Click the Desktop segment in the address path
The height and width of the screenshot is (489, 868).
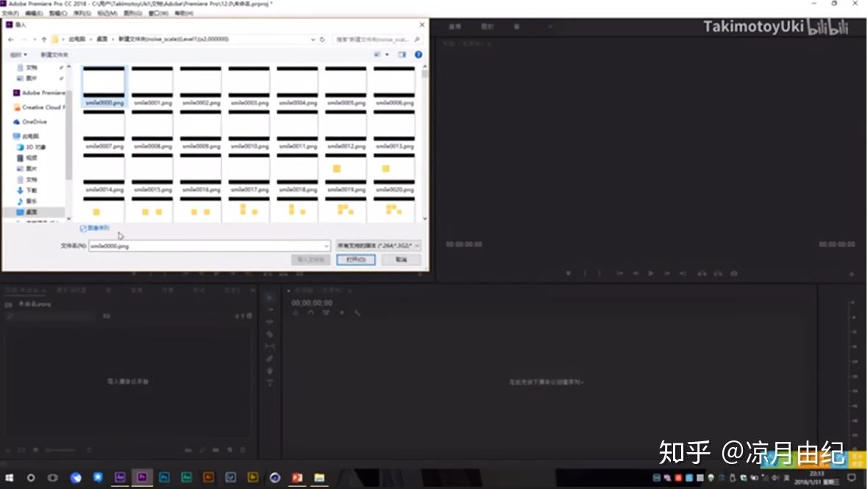click(x=102, y=39)
